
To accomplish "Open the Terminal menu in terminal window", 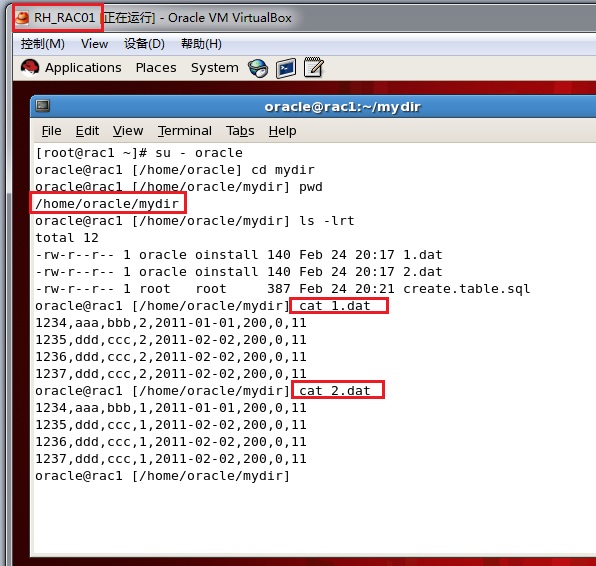I will point(185,131).
